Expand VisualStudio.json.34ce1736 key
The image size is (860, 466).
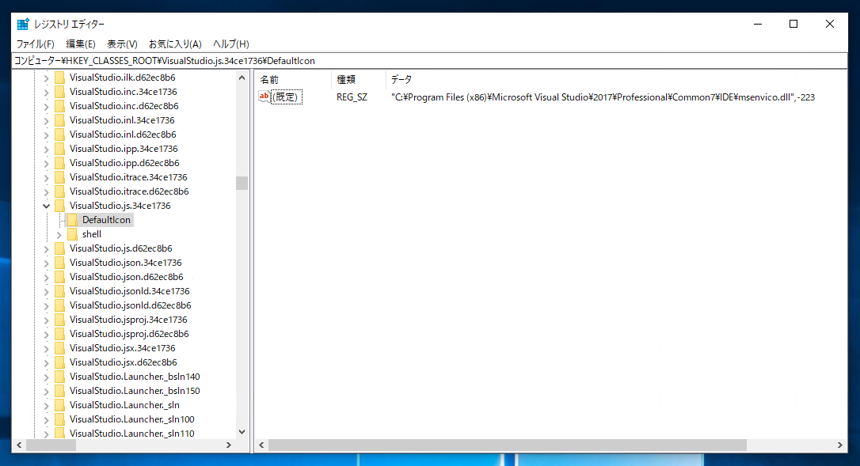click(x=46, y=263)
